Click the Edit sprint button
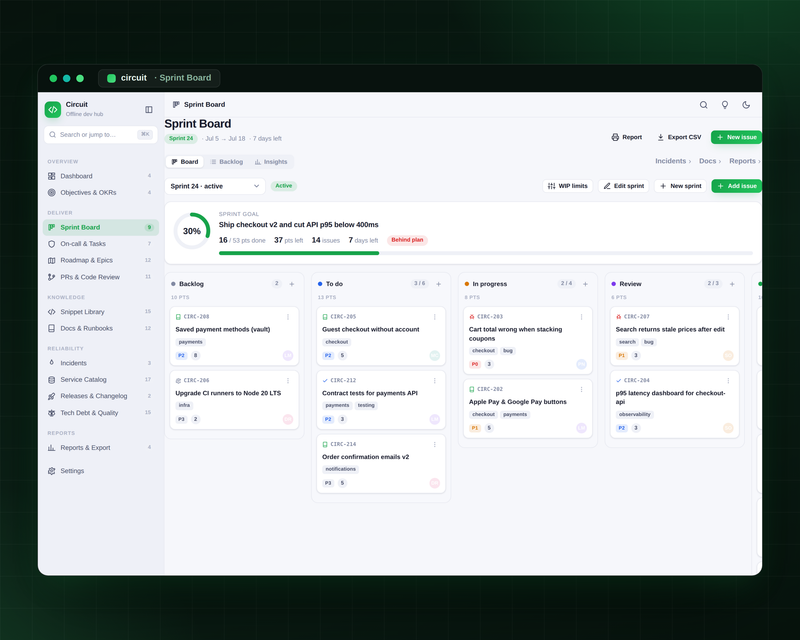 [x=623, y=186]
